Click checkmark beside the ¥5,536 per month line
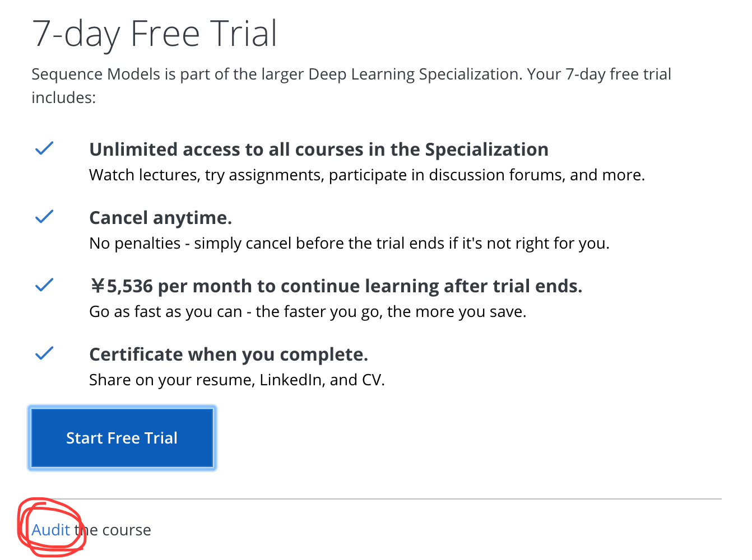This screenshot has width=752, height=560. click(x=44, y=285)
